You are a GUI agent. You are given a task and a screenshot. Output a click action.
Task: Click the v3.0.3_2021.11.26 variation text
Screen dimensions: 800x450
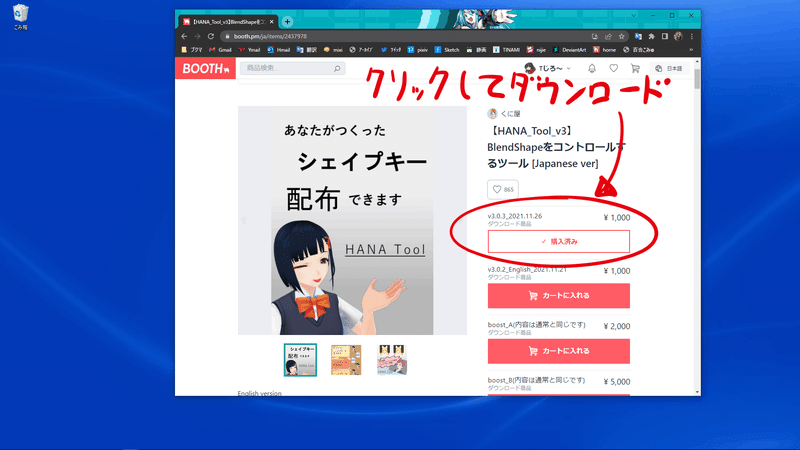point(515,216)
